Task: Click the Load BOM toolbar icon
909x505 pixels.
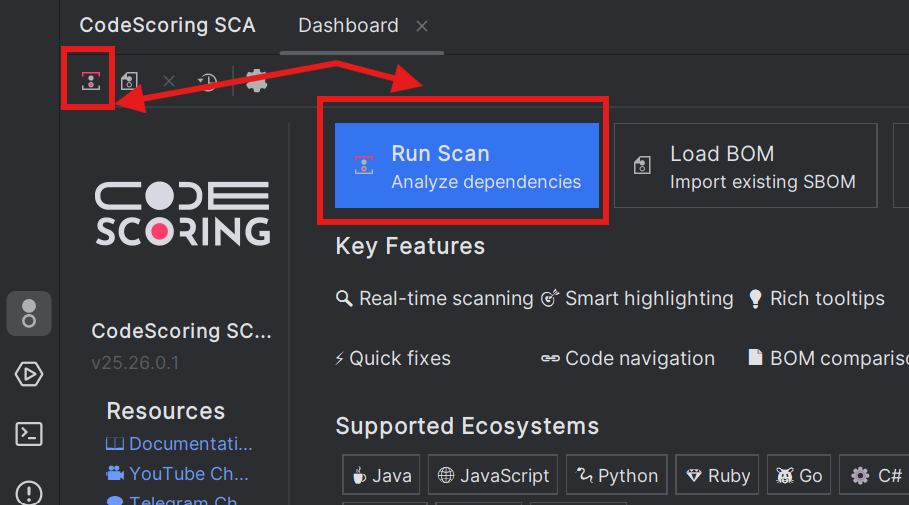Action: [x=129, y=81]
